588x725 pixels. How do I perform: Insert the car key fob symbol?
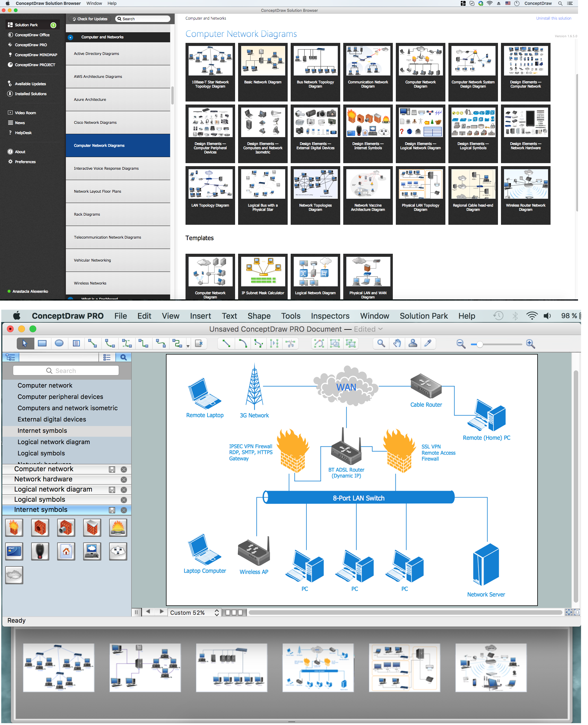point(40,551)
